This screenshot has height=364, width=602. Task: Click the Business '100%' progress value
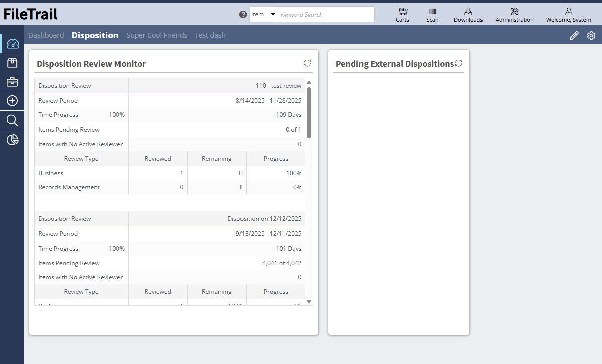(294, 173)
